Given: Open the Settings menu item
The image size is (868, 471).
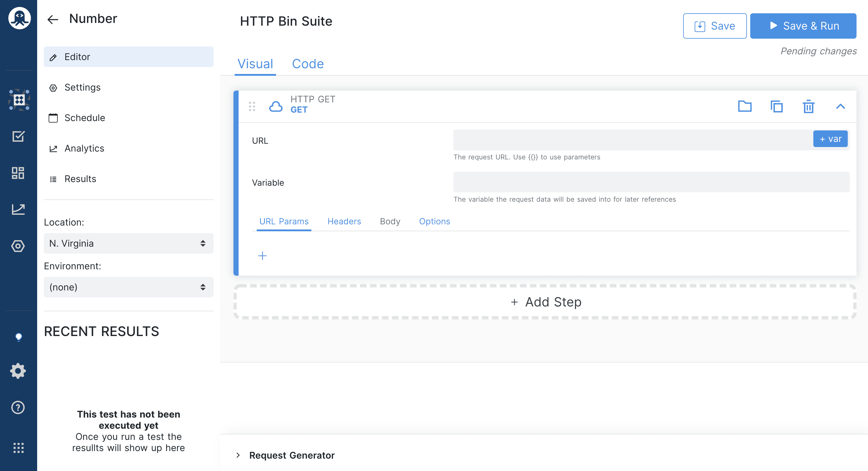Looking at the screenshot, I should click(x=128, y=87).
